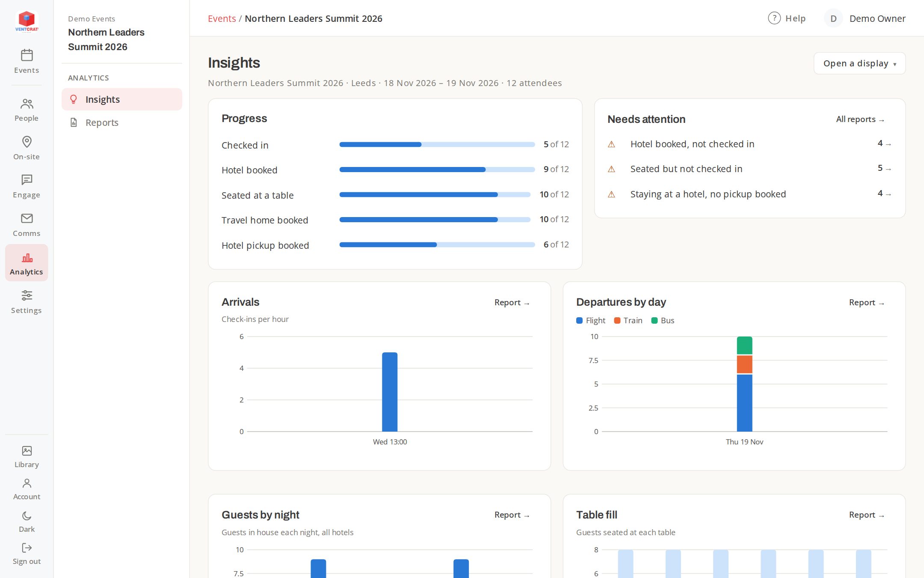The height and width of the screenshot is (578, 924).
Task: Click warning icon for Hotel booked, not checked in
Action: click(x=612, y=144)
